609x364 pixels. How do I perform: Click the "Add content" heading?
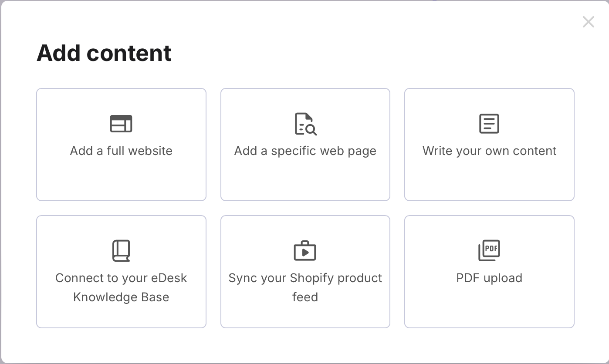(x=104, y=53)
